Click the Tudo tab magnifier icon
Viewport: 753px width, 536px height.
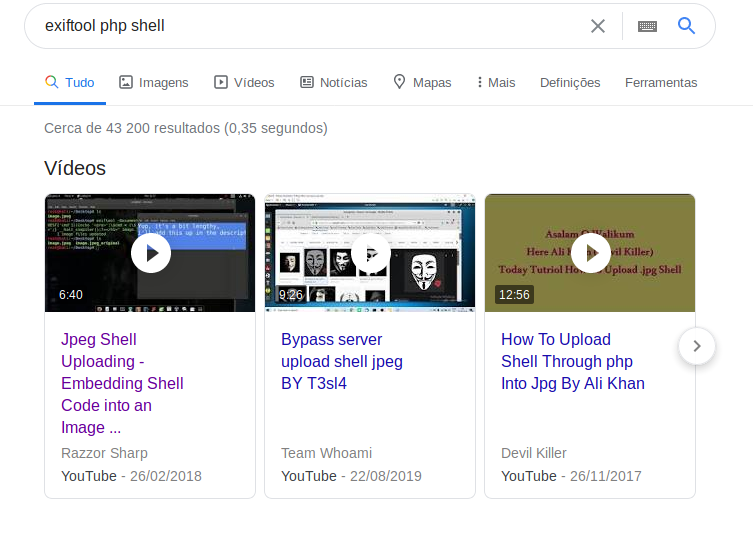pos(51,82)
